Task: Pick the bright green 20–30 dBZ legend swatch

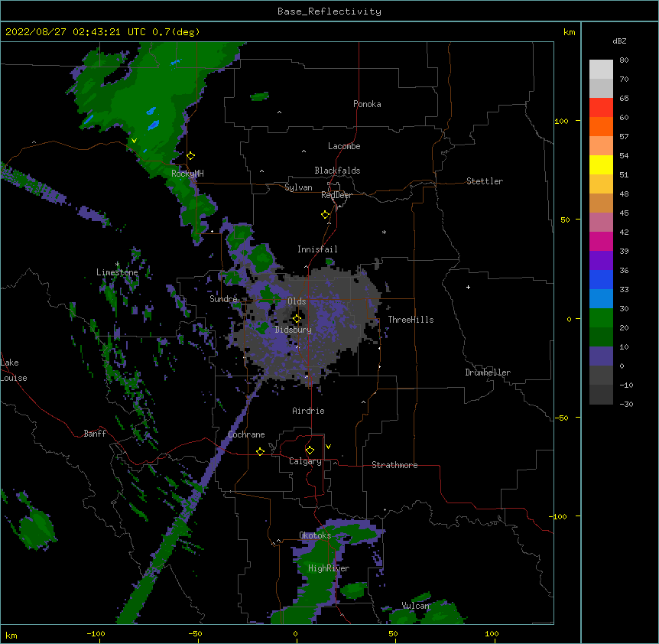Action: (601, 318)
